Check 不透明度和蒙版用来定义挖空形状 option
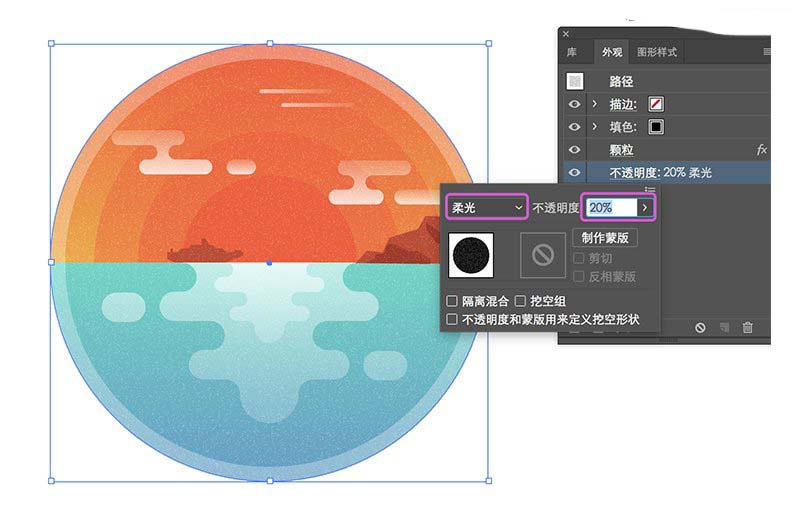 tap(452, 320)
